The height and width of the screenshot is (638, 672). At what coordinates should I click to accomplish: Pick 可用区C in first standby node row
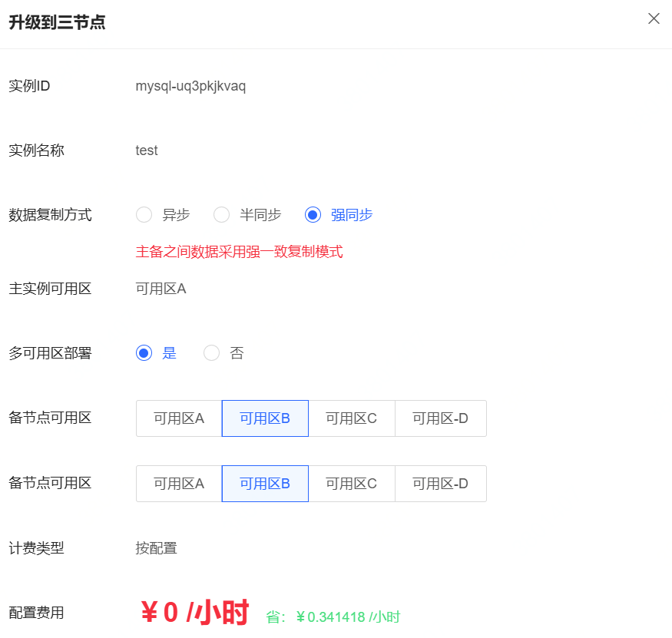[351, 418]
